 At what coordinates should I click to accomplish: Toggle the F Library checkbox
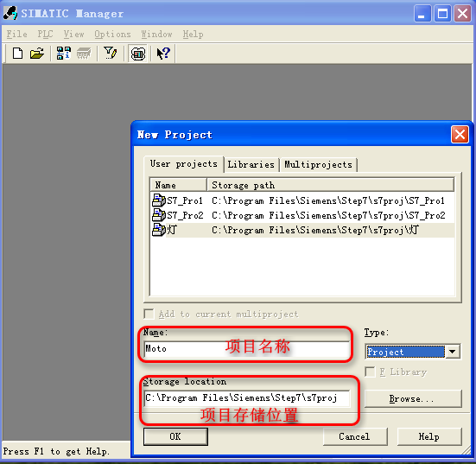(x=370, y=372)
